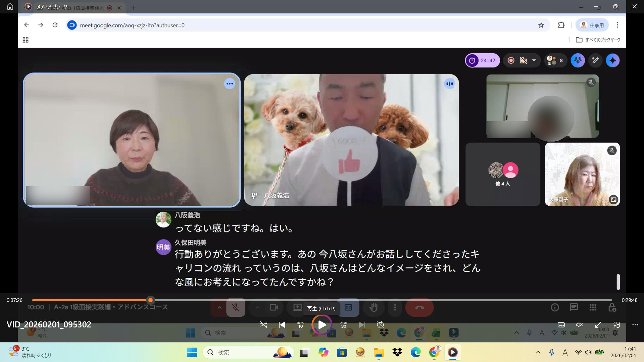Go back to media player home
This screenshot has height=362, width=644.
pos(10,7)
